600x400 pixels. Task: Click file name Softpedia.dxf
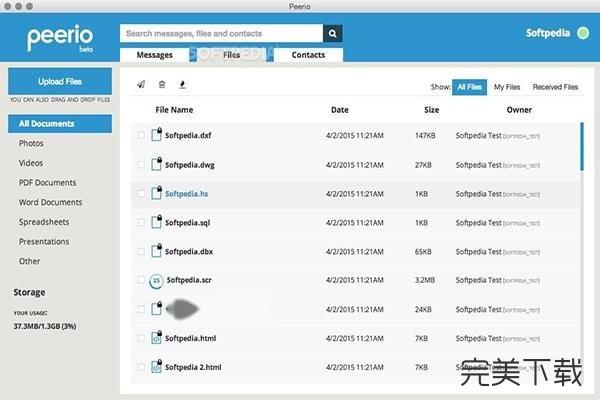[188, 136]
